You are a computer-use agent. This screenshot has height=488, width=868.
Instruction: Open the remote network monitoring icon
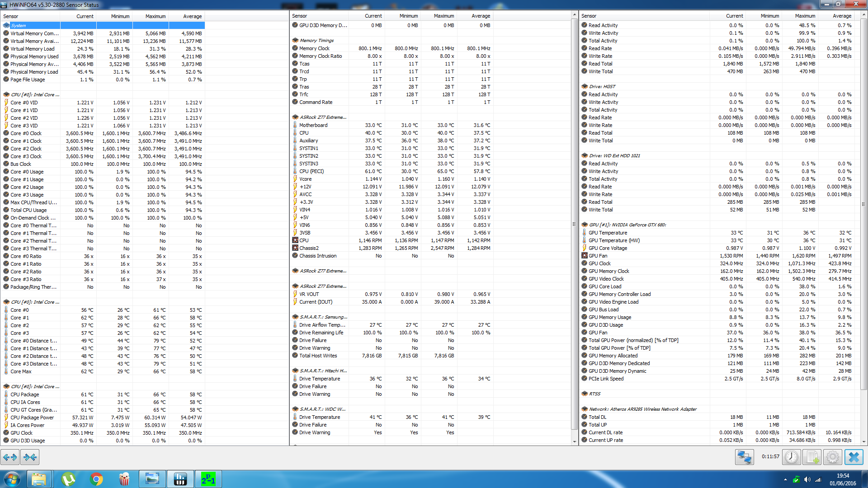pyautogui.click(x=744, y=457)
